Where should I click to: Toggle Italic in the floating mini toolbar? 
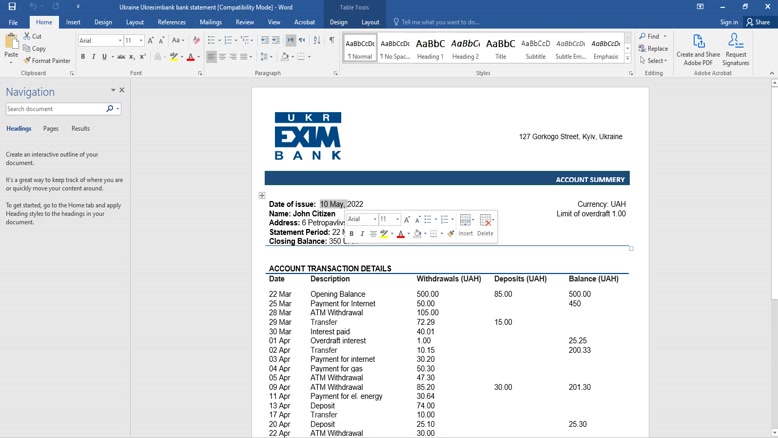[362, 234]
